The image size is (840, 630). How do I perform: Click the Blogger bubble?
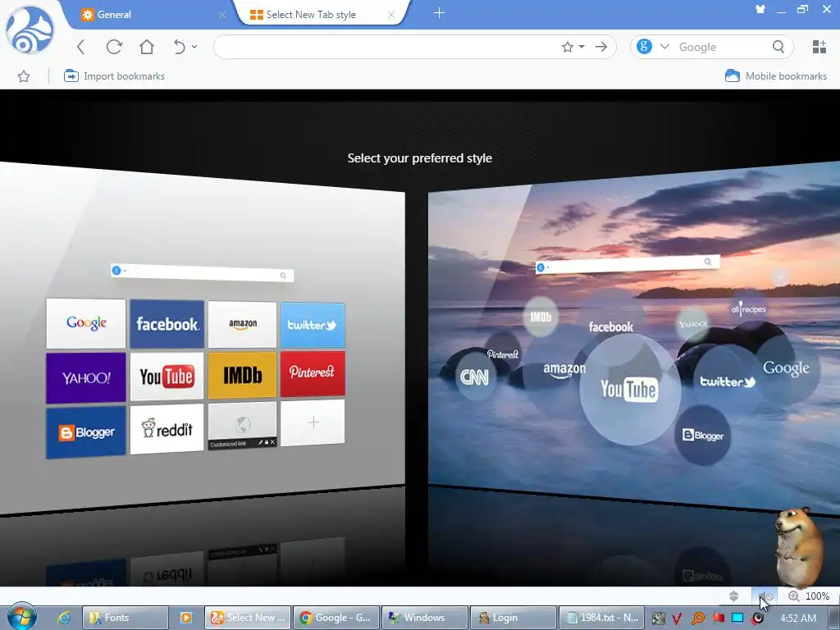[702, 435]
